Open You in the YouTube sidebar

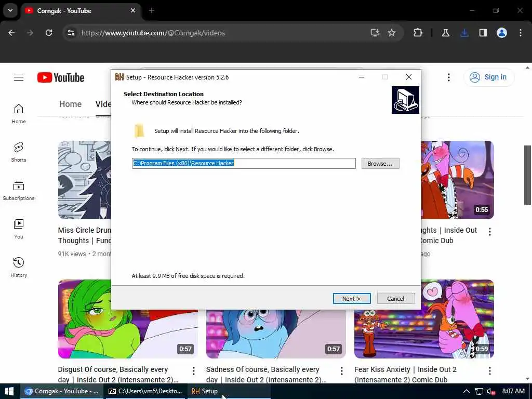pyautogui.click(x=19, y=229)
